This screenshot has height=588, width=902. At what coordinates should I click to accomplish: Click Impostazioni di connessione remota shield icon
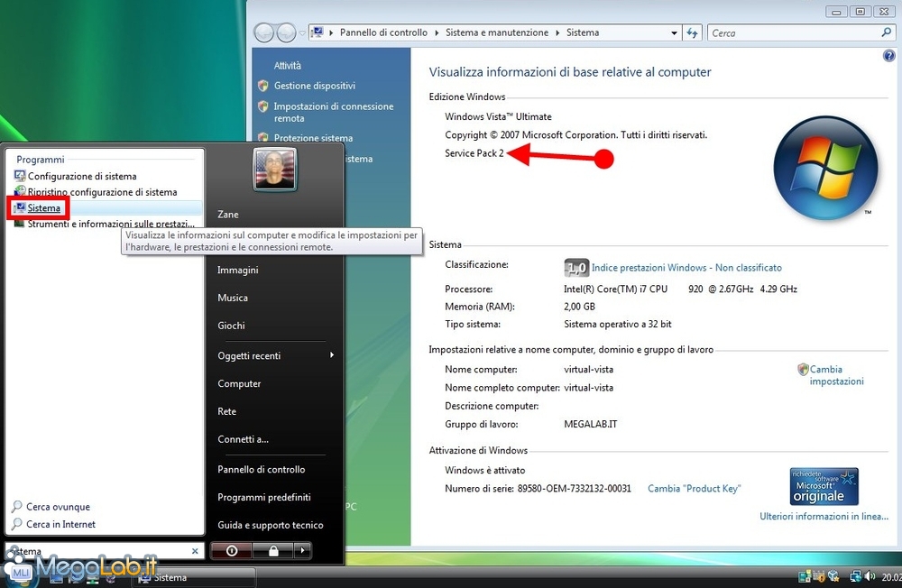263,106
